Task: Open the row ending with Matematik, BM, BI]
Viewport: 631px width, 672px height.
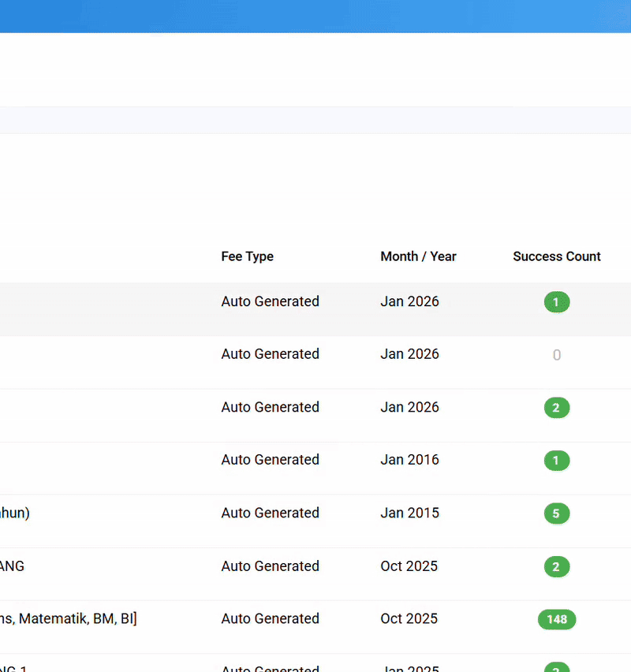Action: click(69, 618)
